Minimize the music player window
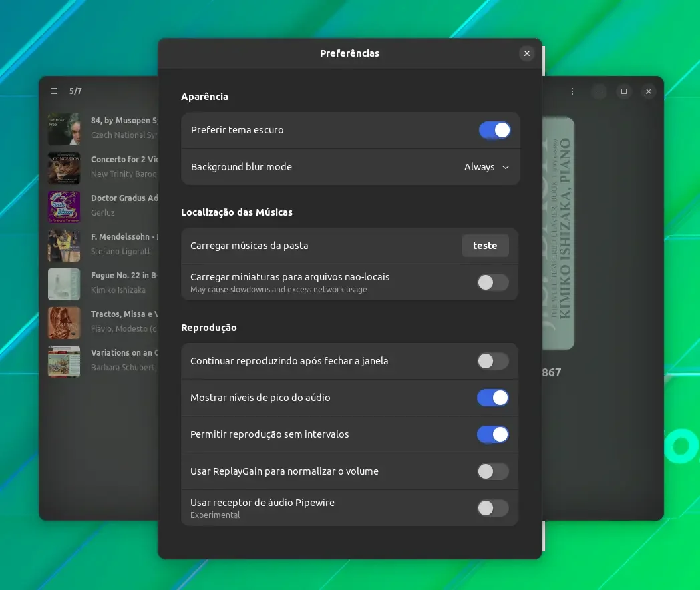Viewport: 700px width, 590px height. click(x=599, y=92)
